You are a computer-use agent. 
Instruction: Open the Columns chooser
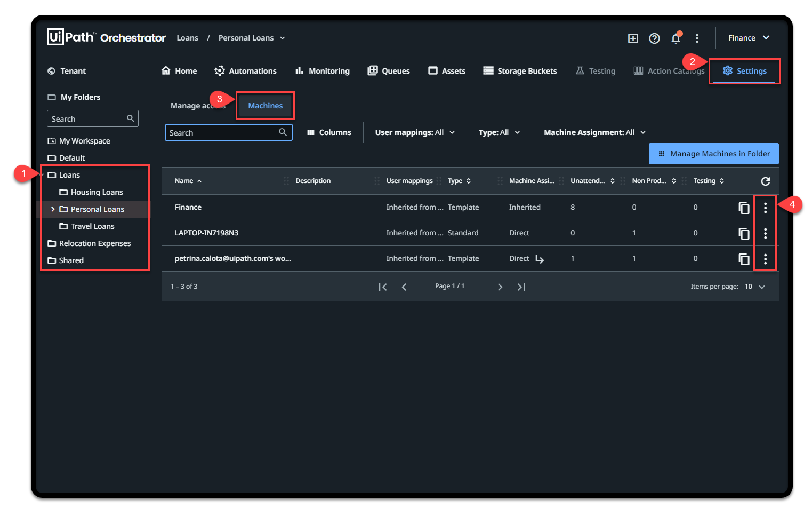(329, 132)
